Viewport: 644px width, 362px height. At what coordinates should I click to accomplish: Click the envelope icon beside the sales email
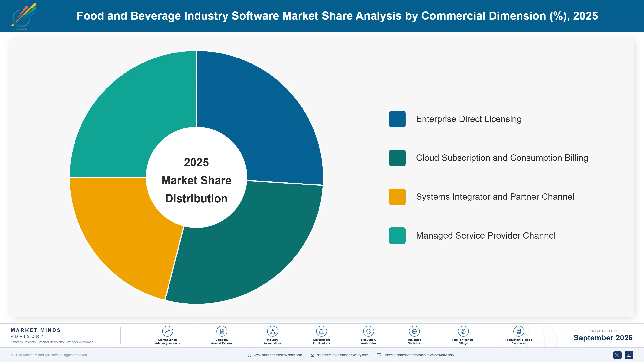[x=313, y=355]
